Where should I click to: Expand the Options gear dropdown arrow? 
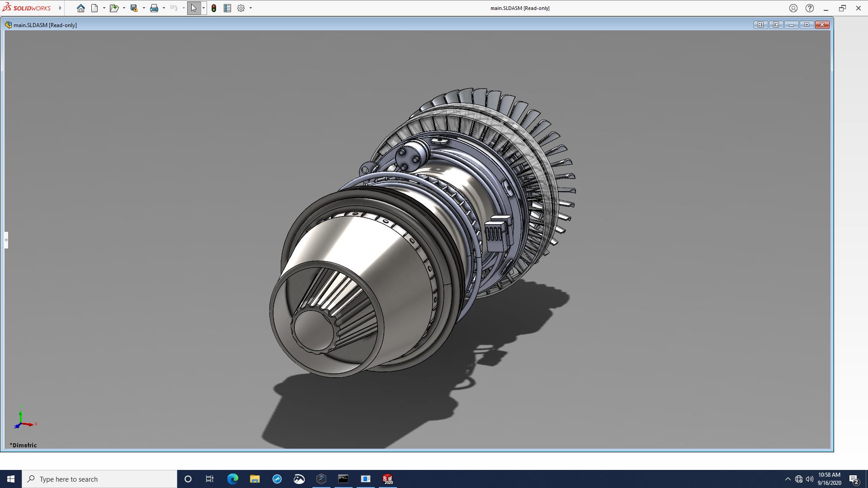[x=250, y=8]
